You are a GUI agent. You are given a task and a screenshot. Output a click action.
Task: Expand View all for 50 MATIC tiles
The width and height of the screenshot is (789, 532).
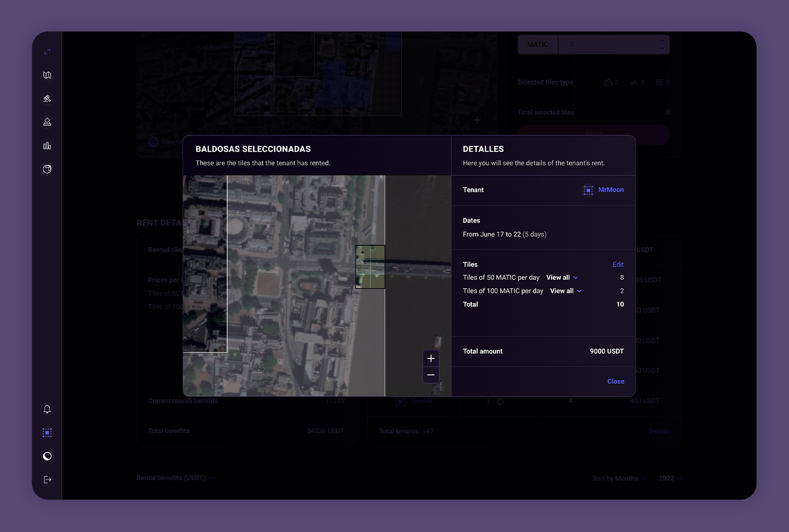562,278
